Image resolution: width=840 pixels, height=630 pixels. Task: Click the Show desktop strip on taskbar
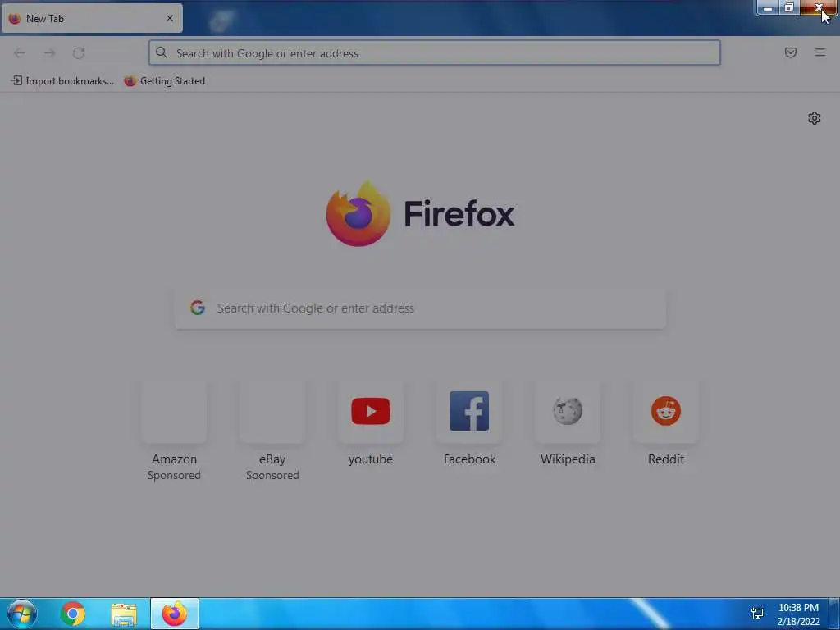[x=834, y=614]
